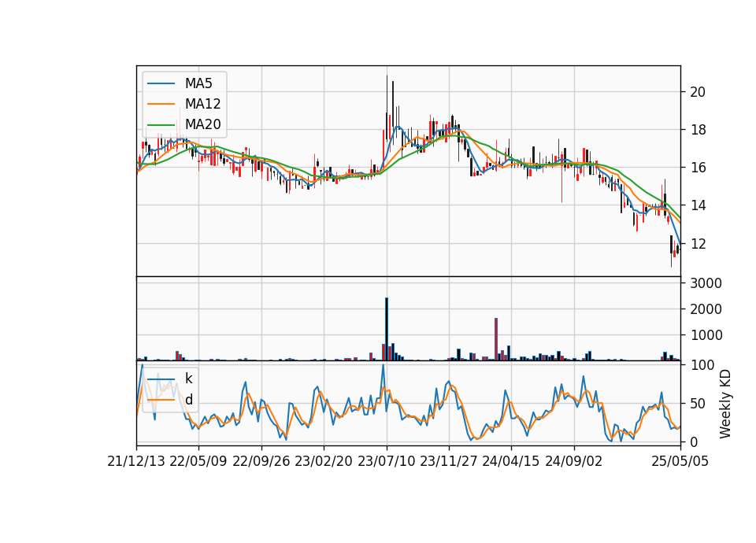Click the price axis value 12
Image resolution: width=756 pixels, height=543 pixels.
point(698,244)
